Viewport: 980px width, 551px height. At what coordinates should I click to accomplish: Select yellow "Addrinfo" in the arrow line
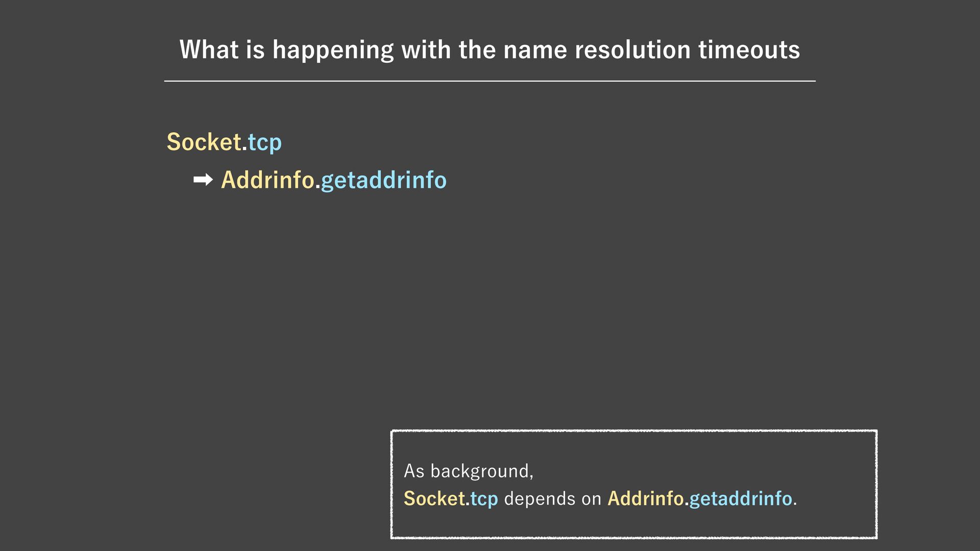[x=267, y=180]
